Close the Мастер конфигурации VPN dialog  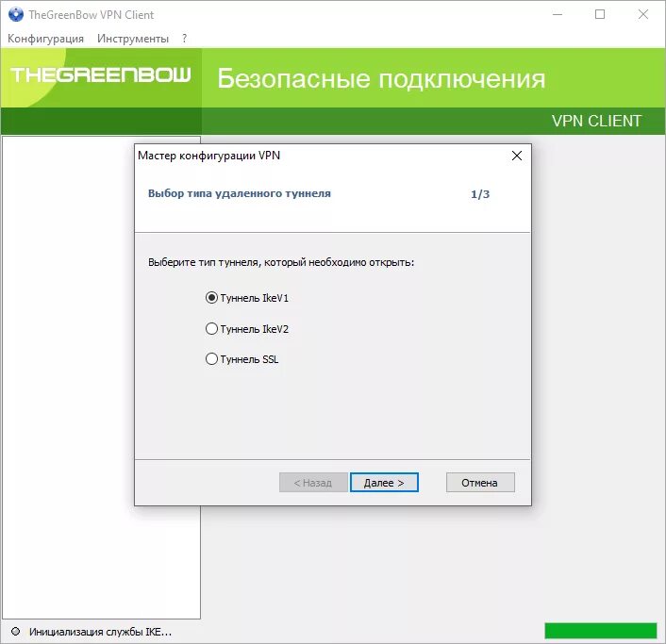pos(517,156)
